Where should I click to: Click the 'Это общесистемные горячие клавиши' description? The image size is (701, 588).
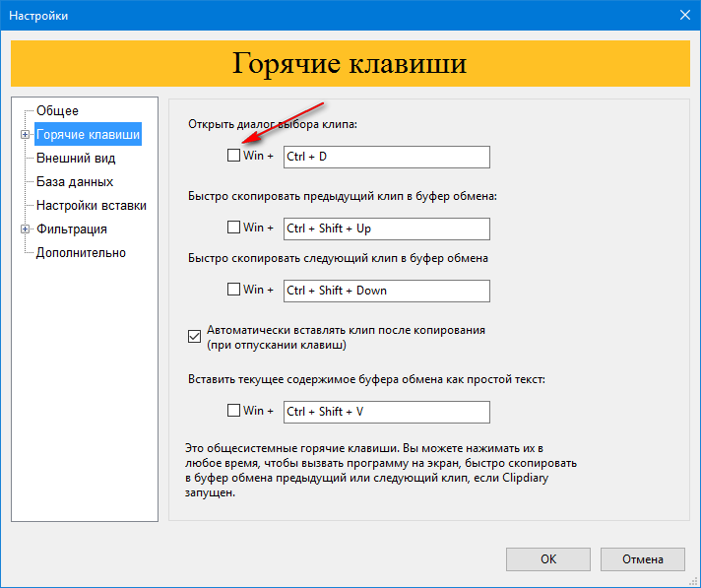pos(381,470)
